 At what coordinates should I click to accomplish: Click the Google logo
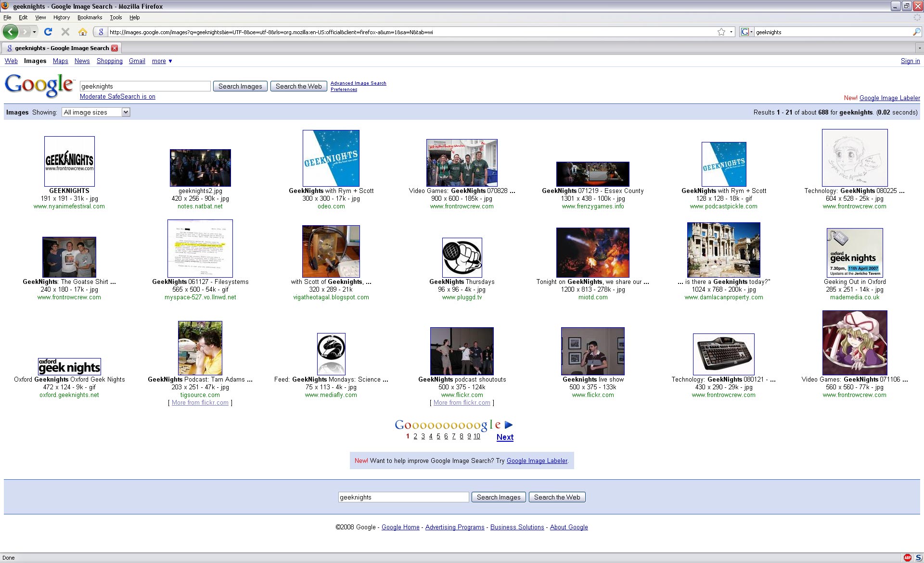[39, 86]
